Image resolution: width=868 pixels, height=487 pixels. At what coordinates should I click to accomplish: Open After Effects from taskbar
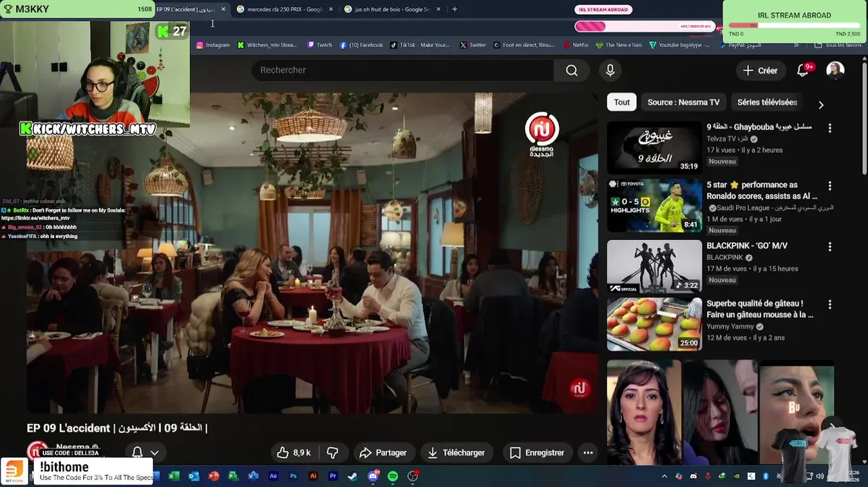[273, 476]
